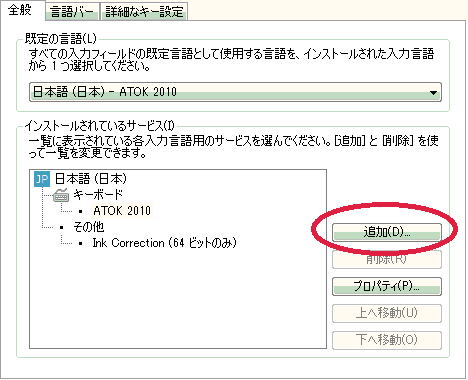Click the 追加(D)... button
The image size is (468, 380).
coord(387,232)
